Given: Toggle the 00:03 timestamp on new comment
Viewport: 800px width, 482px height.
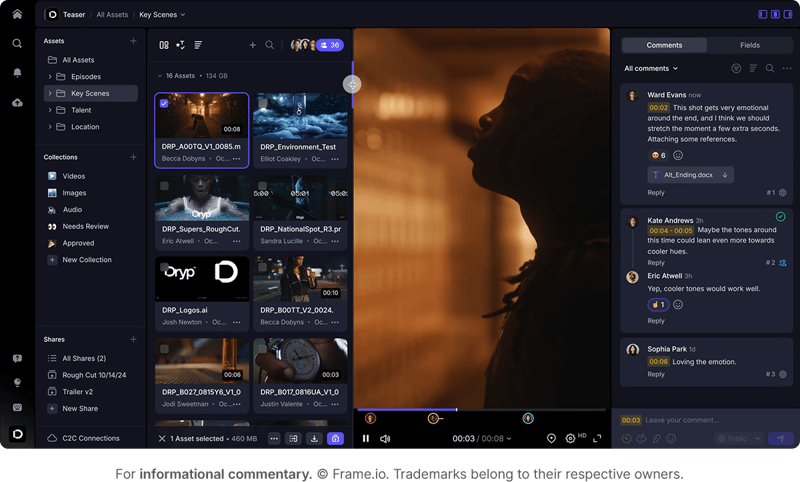Looking at the screenshot, I should click(631, 420).
